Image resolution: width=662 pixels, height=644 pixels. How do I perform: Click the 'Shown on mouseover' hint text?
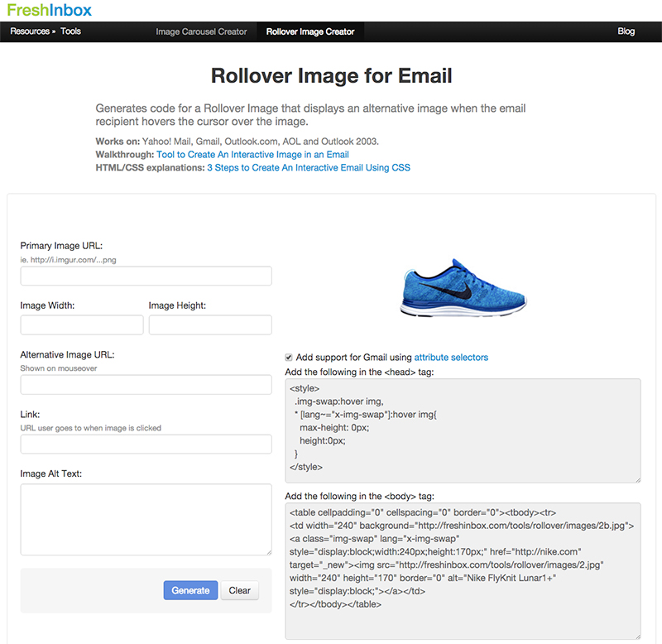59,368
